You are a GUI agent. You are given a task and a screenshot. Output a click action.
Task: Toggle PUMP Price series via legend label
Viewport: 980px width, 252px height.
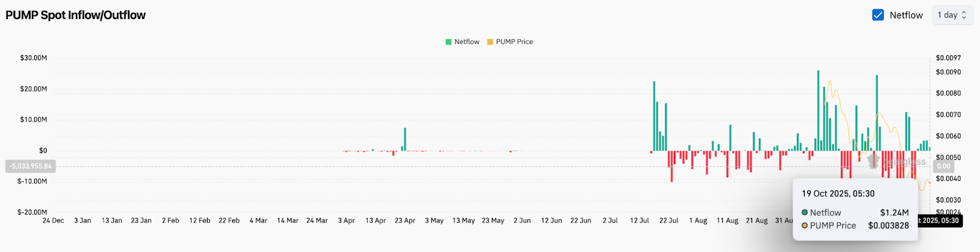(514, 42)
